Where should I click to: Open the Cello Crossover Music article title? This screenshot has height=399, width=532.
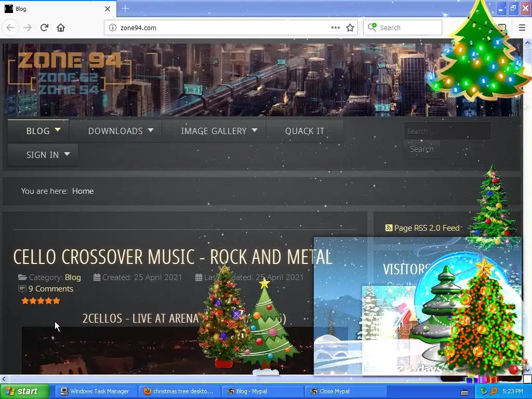pos(172,257)
